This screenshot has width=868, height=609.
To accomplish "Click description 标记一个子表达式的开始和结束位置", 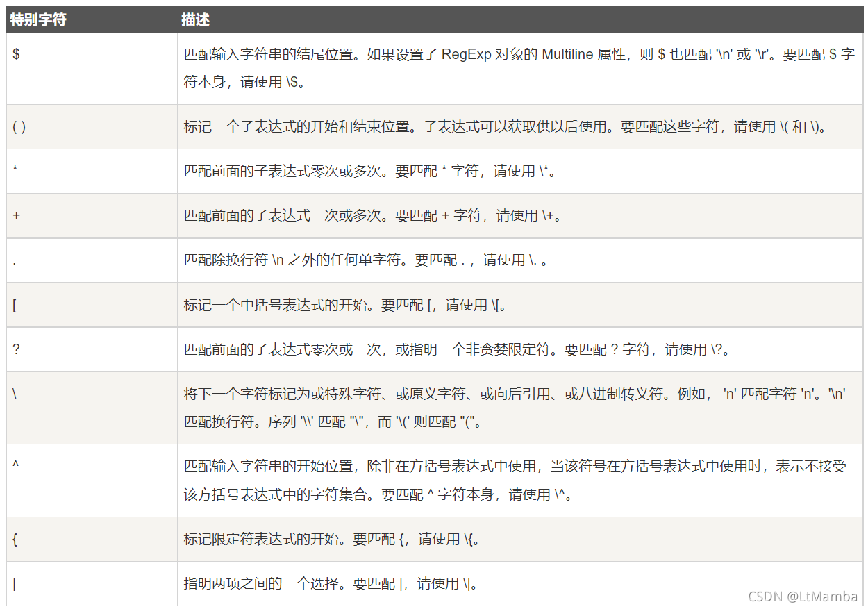I will (519, 127).
